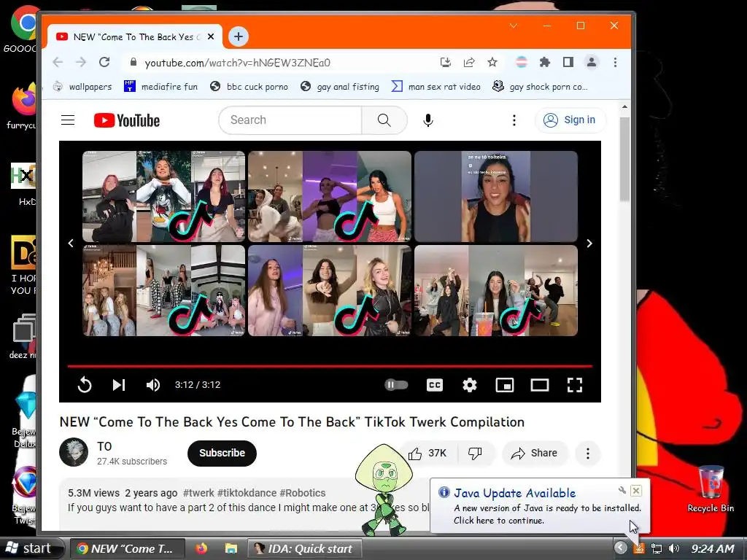Enable the miniplayer
747x560 pixels.
tap(505, 385)
